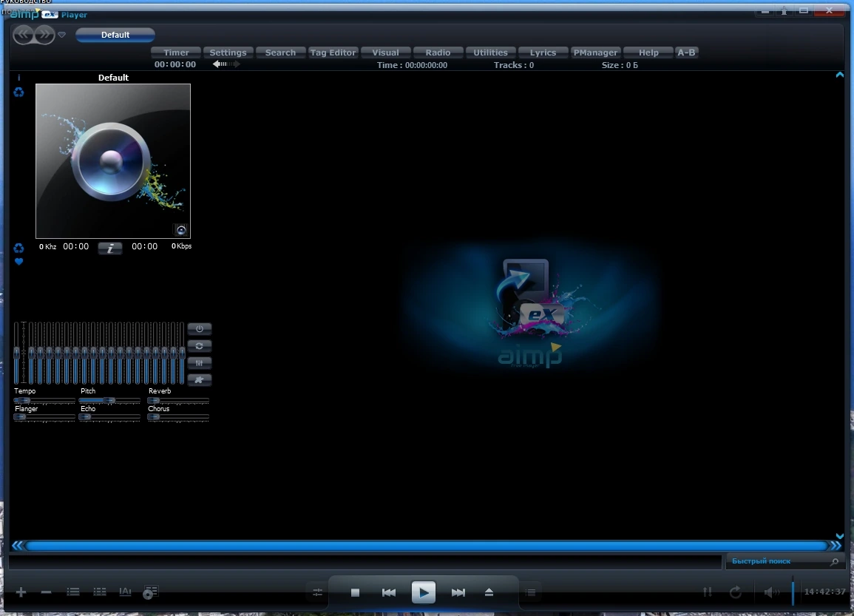Open the Settings tab
The width and height of the screenshot is (854, 616).
click(x=228, y=53)
